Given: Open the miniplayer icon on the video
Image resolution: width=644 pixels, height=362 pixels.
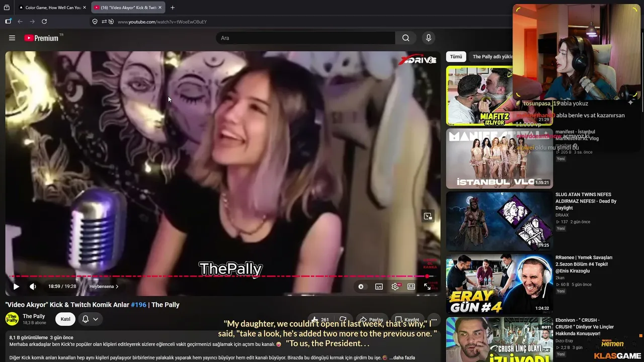Looking at the screenshot, I should (x=428, y=216).
